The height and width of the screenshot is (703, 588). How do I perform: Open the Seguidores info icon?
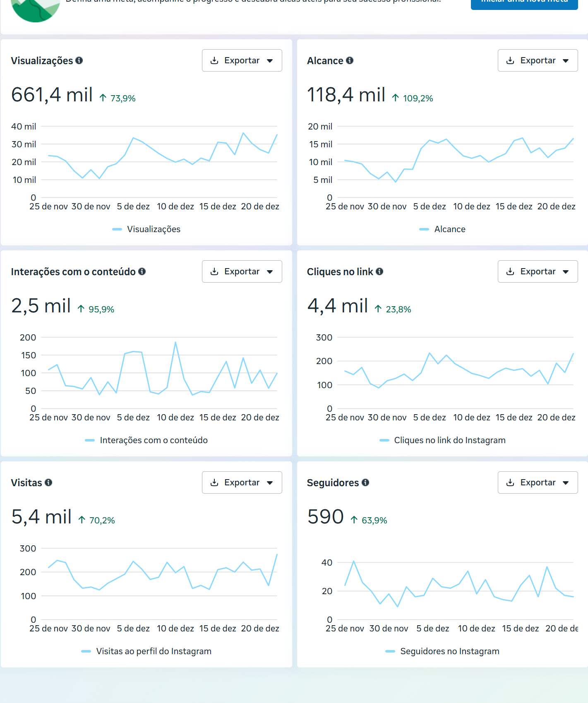365,482
